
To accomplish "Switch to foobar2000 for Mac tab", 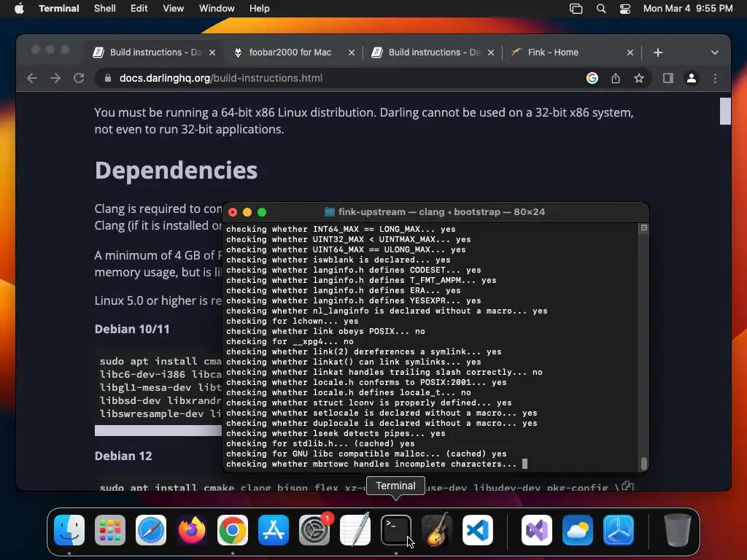I will [x=290, y=52].
